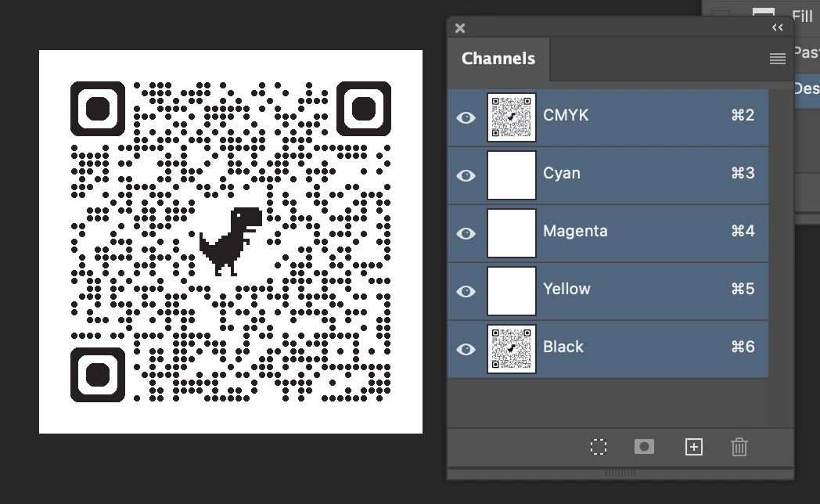820x504 pixels.
Task: Click the CMYK channel thumbnail
Action: point(512,117)
